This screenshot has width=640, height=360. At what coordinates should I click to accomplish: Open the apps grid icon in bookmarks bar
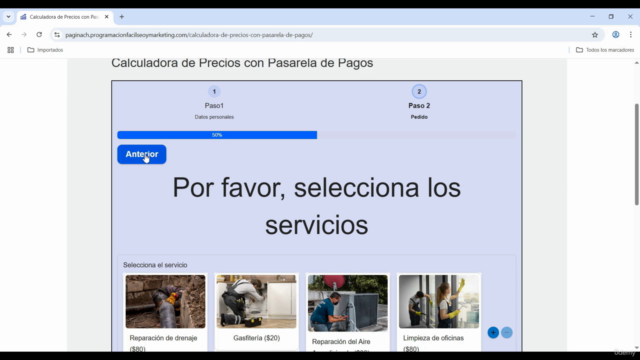(x=11, y=50)
